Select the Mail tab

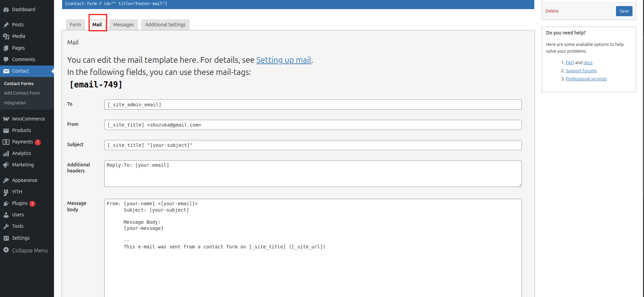coord(97,25)
